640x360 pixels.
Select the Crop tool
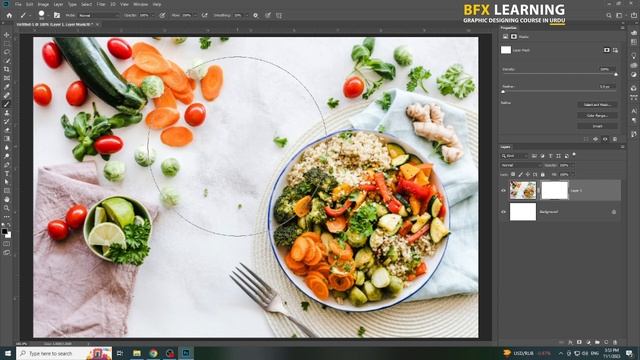coord(7,69)
